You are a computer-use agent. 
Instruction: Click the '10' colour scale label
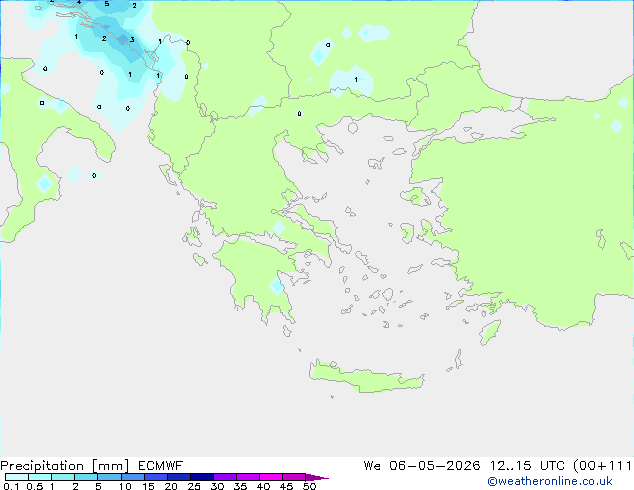click(125, 486)
